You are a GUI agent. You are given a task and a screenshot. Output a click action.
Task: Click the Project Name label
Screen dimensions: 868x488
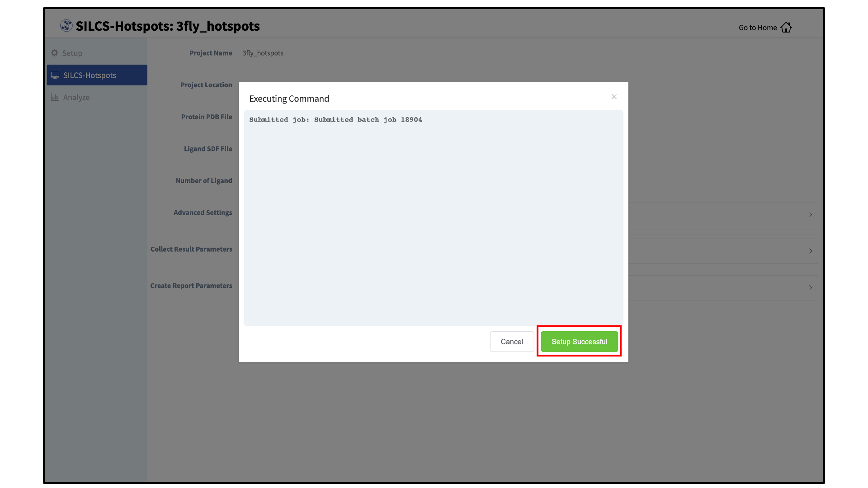click(x=211, y=53)
